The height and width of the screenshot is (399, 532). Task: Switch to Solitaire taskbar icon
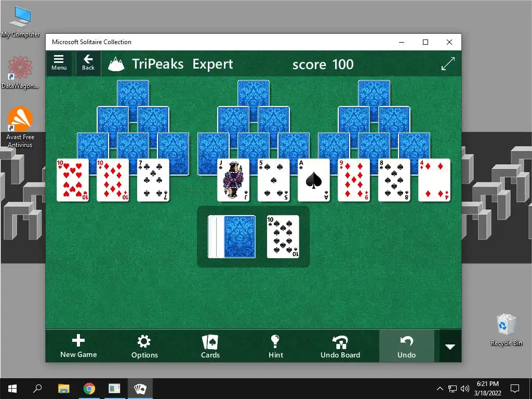coord(140,389)
